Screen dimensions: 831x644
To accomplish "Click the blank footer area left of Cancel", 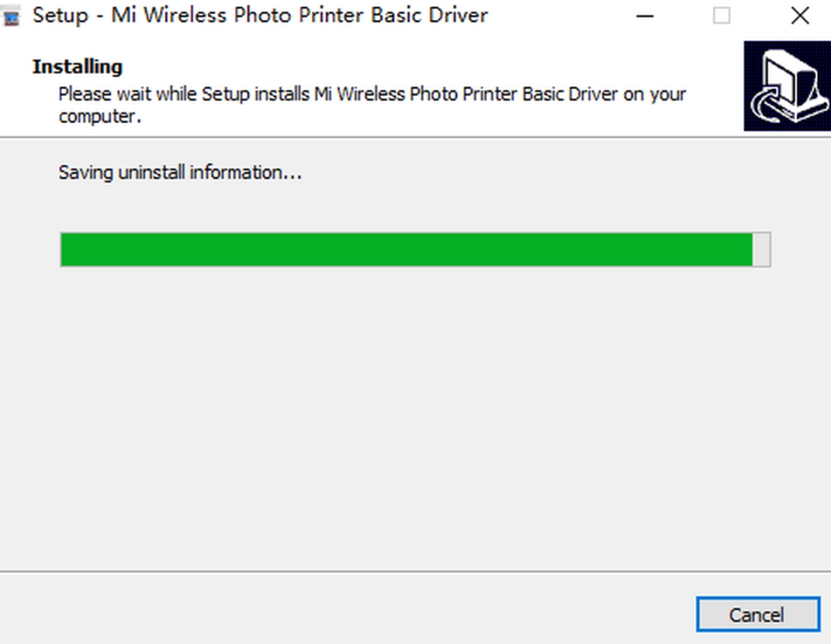I will click(x=346, y=612).
